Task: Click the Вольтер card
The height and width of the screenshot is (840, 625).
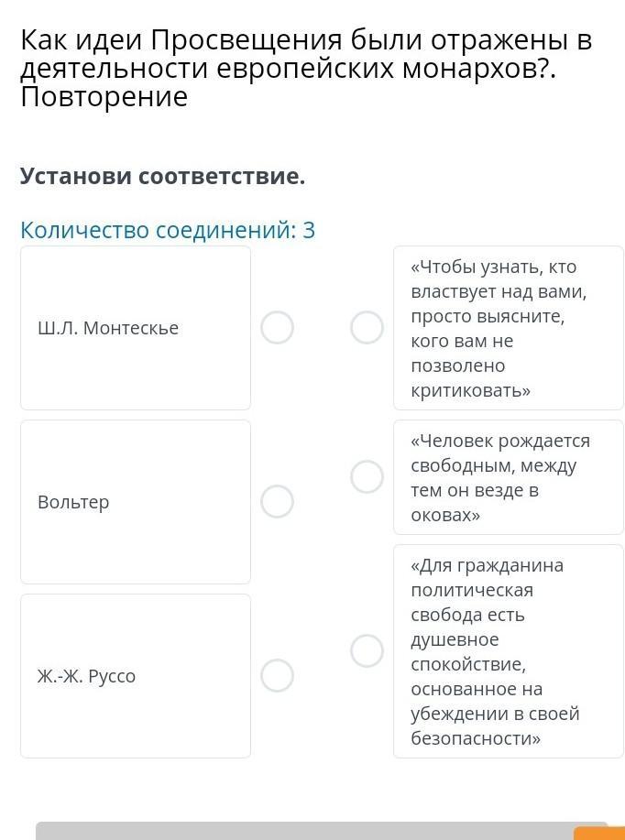Action: pos(136,502)
